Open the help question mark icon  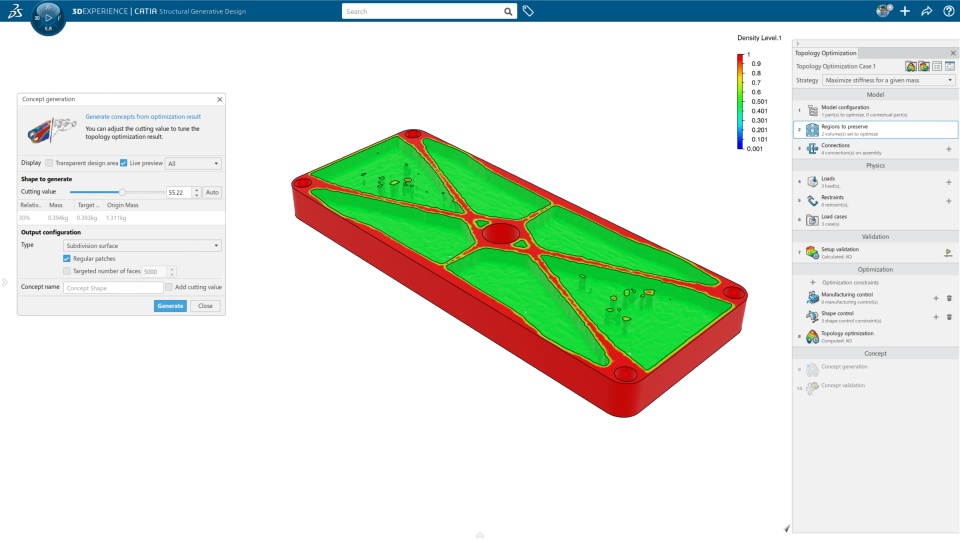click(948, 11)
